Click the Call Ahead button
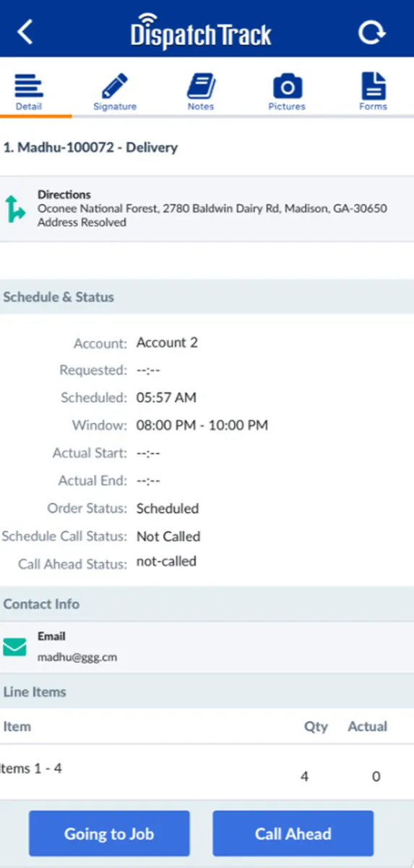 tap(293, 833)
